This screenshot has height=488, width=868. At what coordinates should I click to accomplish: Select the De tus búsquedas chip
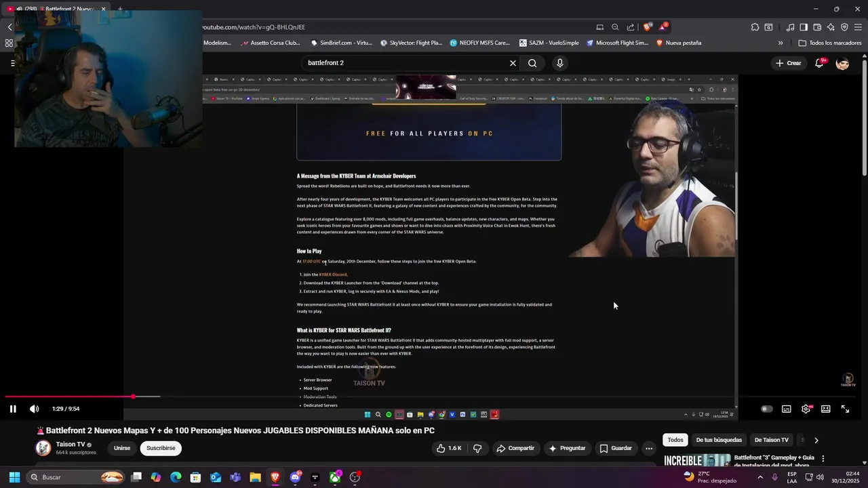[x=719, y=440]
